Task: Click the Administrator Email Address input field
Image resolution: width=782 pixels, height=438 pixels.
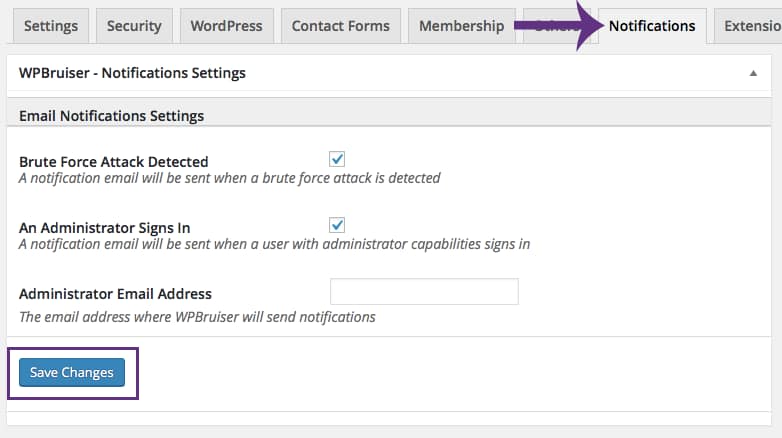Action: tap(424, 292)
